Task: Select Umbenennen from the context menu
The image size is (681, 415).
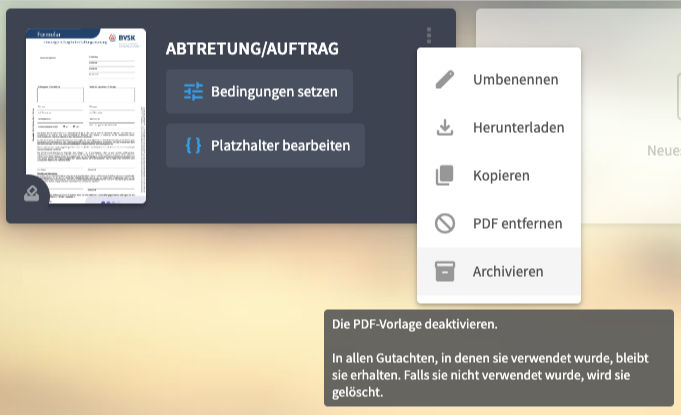Action: (x=499, y=79)
